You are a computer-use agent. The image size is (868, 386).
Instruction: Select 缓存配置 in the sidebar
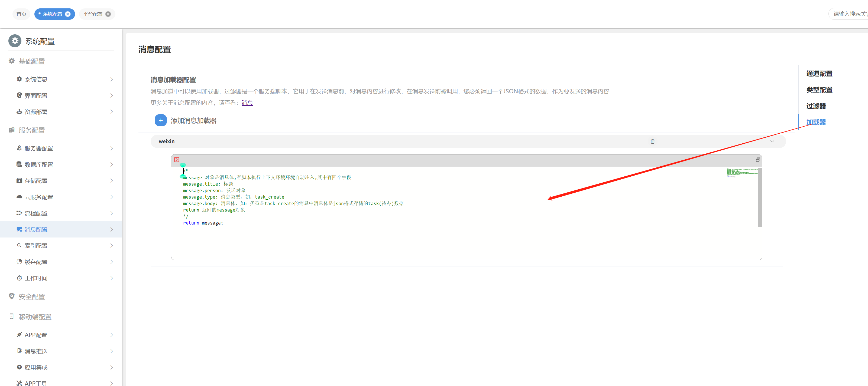[x=36, y=262]
